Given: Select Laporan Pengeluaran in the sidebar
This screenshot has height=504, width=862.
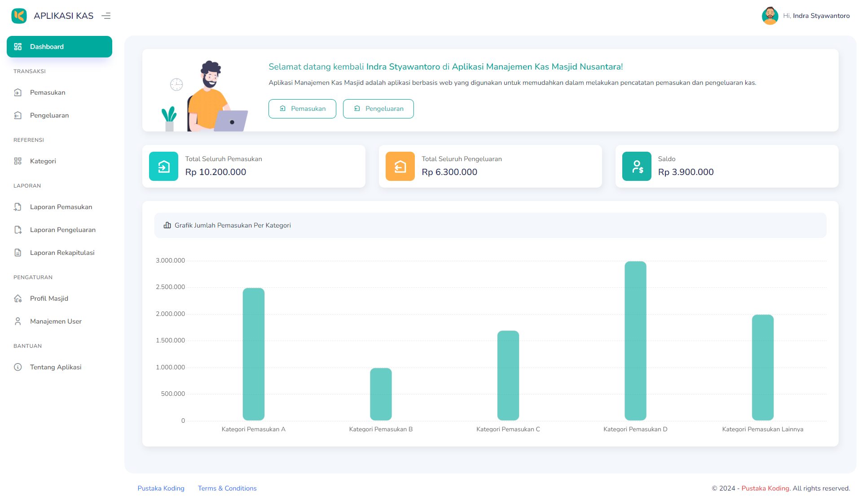Looking at the screenshot, I should tap(62, 229).
